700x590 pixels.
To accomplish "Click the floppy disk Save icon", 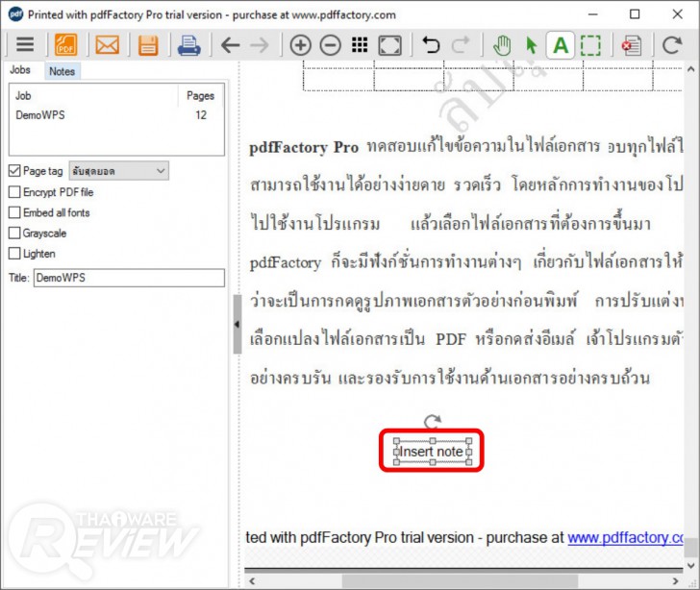I will (148, 45).
